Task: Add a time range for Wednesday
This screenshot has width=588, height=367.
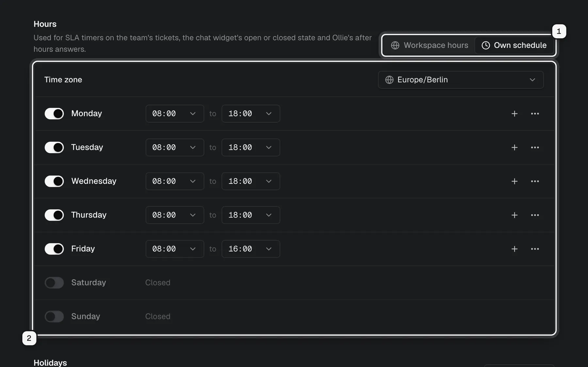Action: tap(514, 181)
